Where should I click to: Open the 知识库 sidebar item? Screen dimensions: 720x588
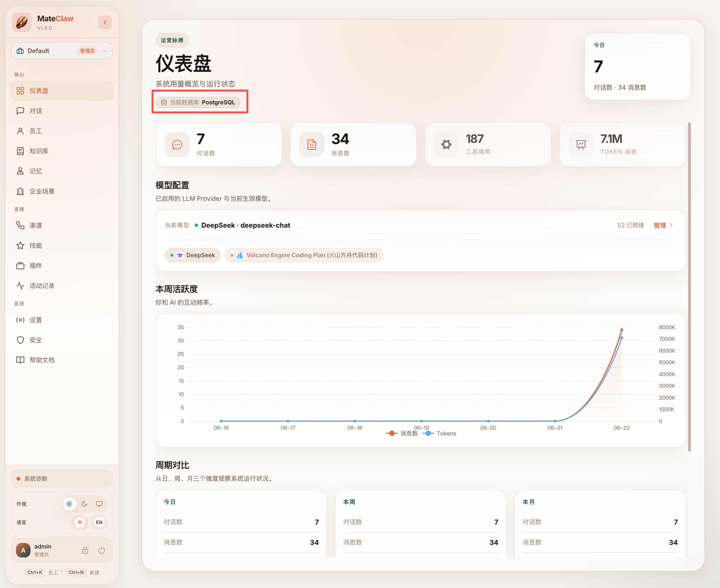(x=62, y=151)
